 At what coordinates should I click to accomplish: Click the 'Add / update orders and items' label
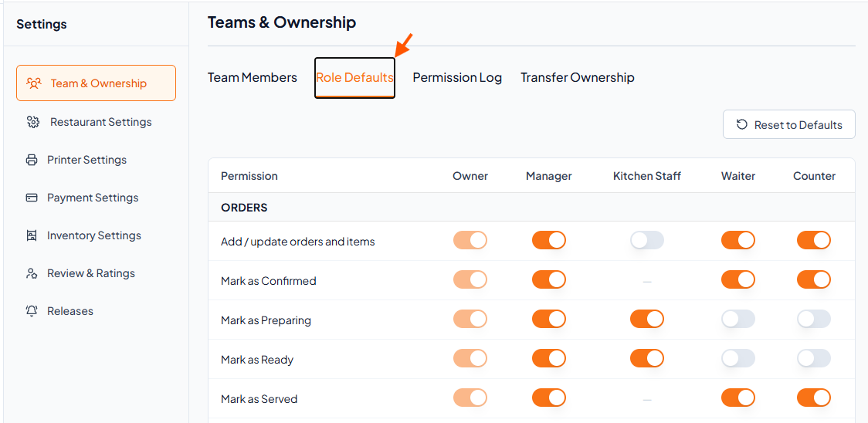[298, 242]
